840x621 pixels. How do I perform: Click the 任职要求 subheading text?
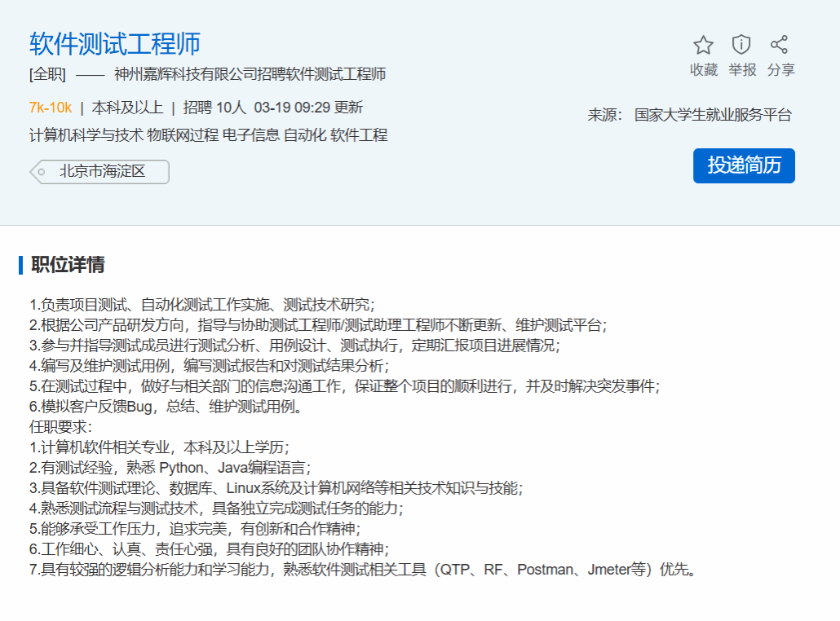[x=61, y=426]
